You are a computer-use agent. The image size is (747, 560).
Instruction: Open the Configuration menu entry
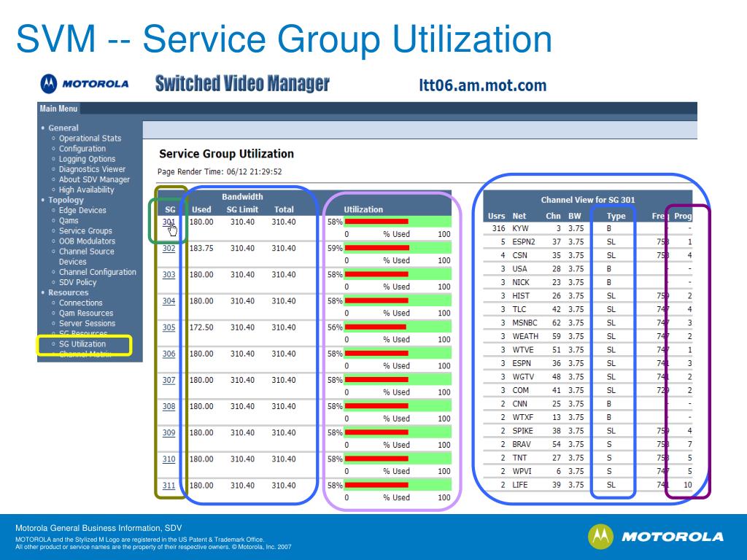82,149
